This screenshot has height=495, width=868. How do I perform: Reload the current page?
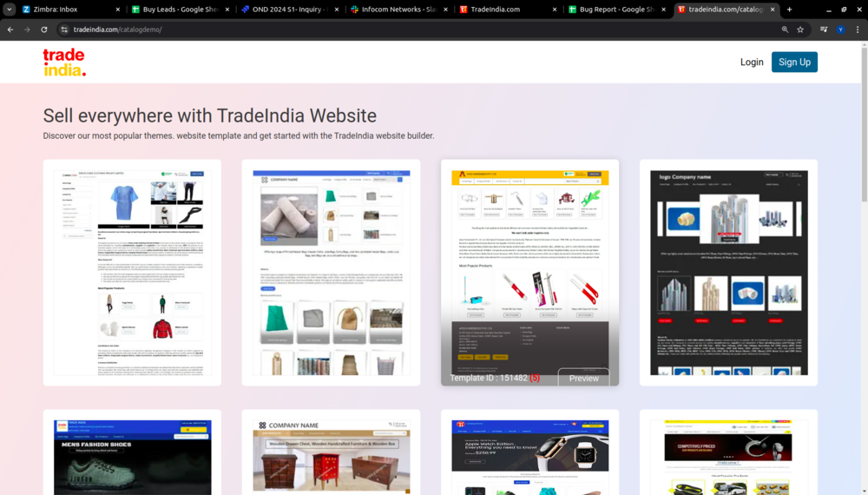tap(44, 30)
